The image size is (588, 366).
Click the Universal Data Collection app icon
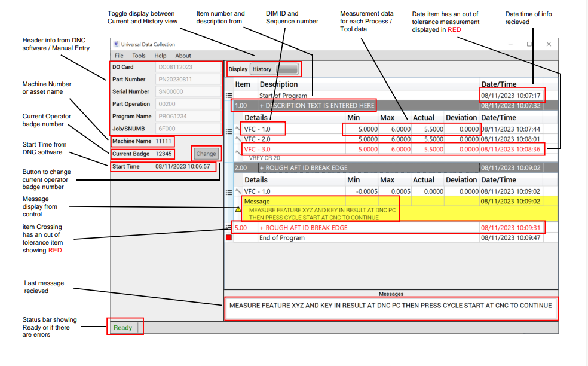pyautogui.click(x=117, y=44)
